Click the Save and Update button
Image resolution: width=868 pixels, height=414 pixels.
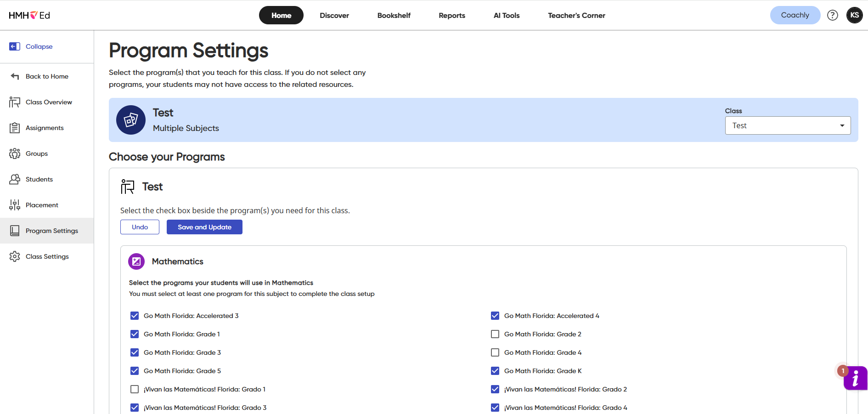pos(204,227)
